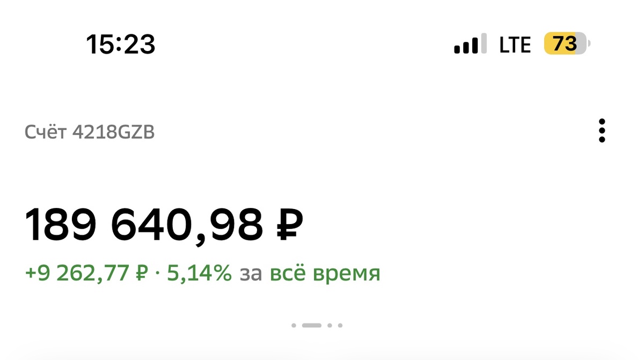Tap the first page indicator dot
The image size is (644, 360).
[x=294, y=325]
